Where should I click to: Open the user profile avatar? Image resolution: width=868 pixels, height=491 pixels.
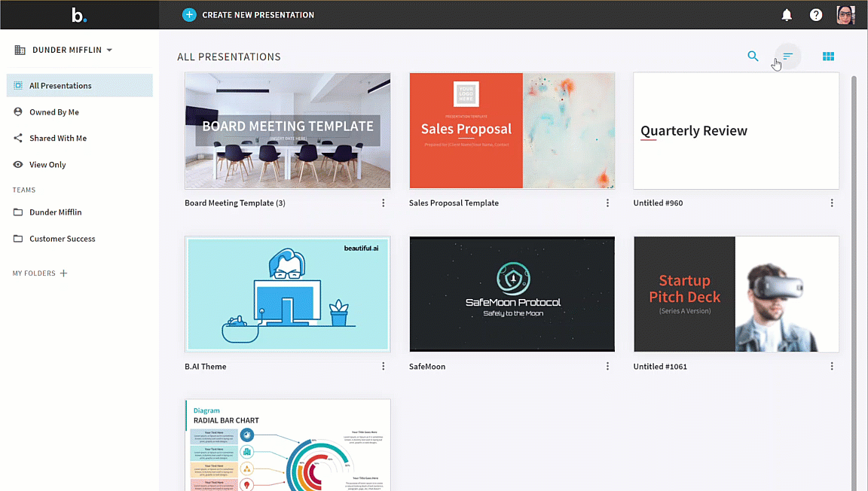845,15
